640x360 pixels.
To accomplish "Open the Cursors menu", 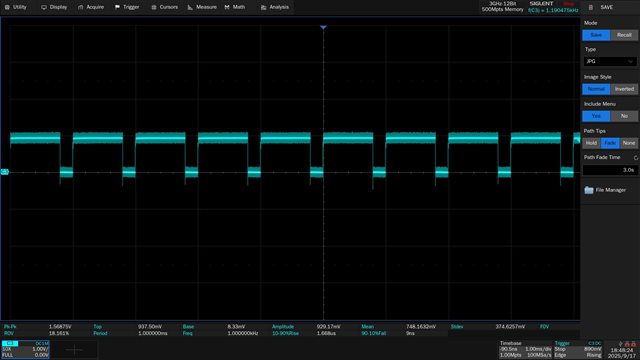I will [164, 7].
